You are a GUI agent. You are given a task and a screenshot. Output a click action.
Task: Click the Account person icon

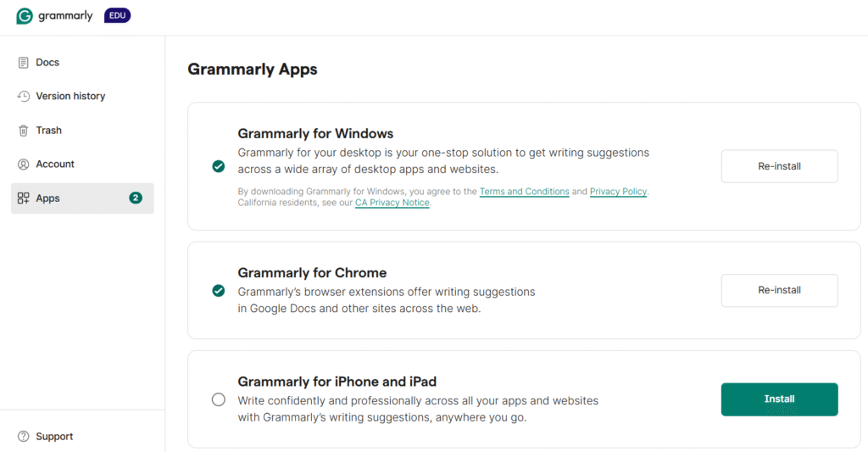[24, 165]
